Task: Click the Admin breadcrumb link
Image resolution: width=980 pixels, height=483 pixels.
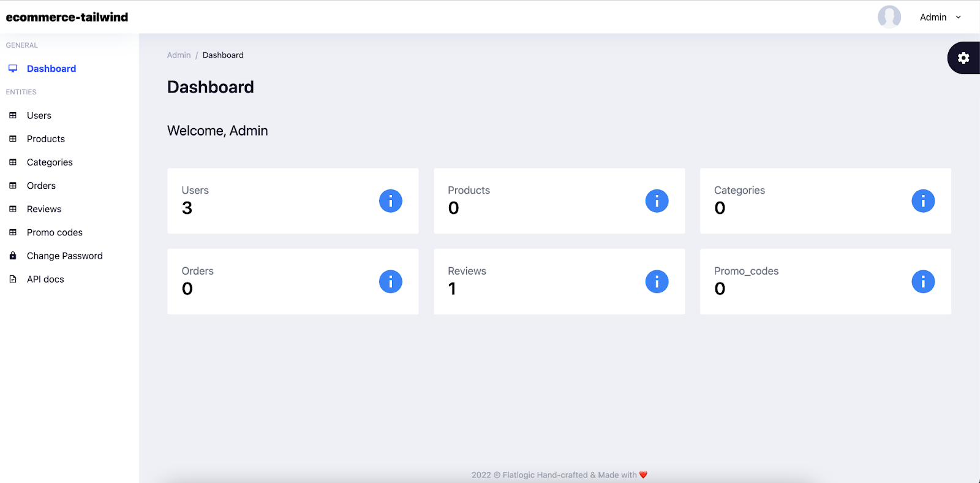Action: pos(179,55)
